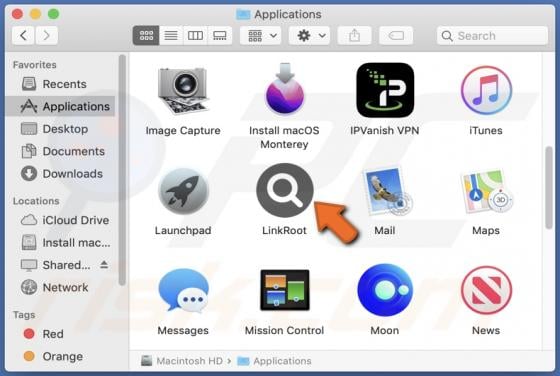Click the IPVanish VPN name label
560x376 pixels.
[385, 130]
